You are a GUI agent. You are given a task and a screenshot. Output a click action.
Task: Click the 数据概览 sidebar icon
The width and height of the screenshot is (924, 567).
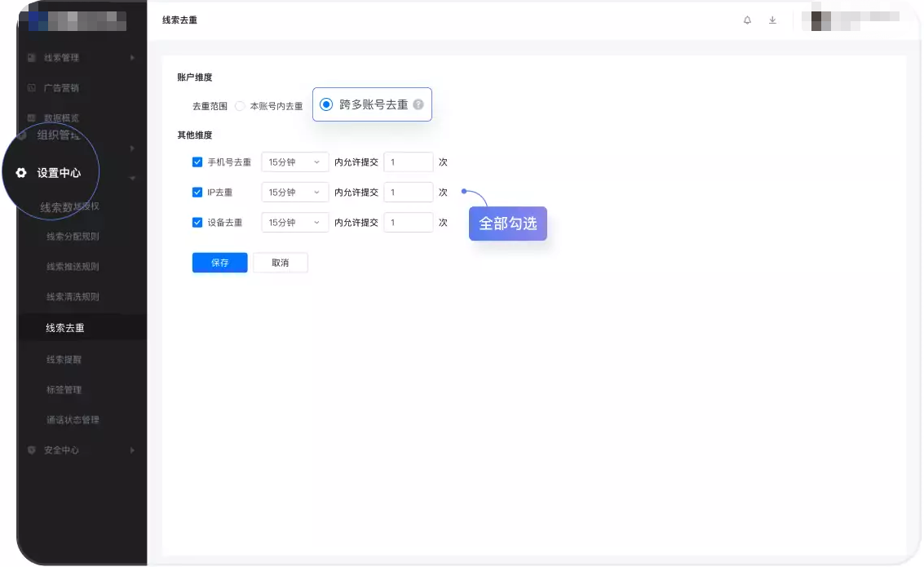[x=32, y=117]
